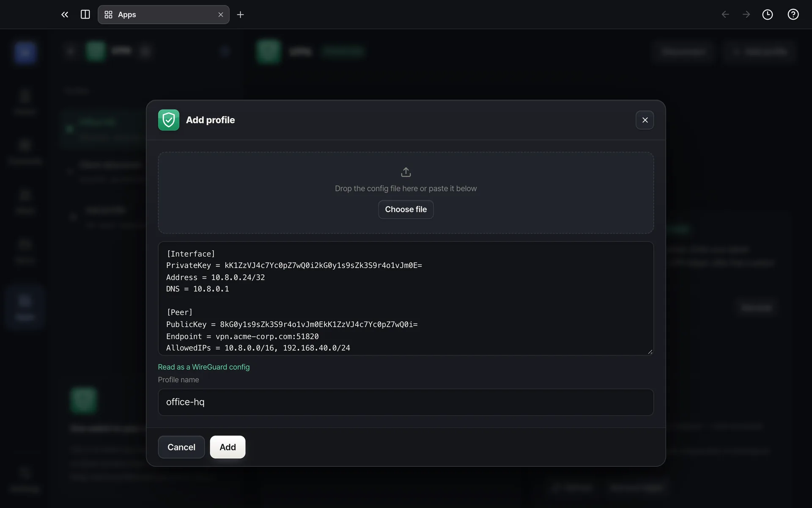
Task: Click the textarea resize handle
Action: tap(650, 352)
